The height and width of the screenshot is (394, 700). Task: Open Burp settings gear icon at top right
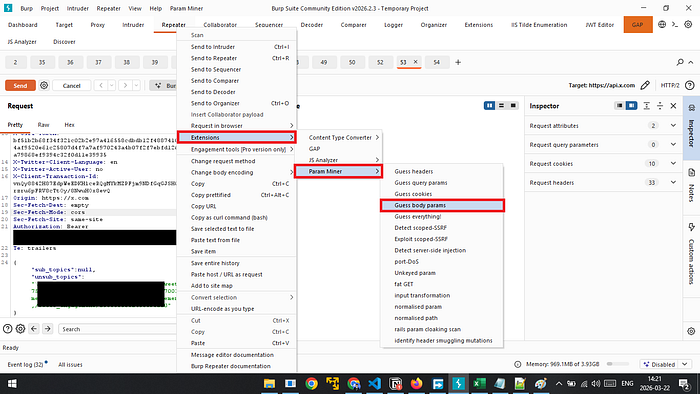(688, 25)
